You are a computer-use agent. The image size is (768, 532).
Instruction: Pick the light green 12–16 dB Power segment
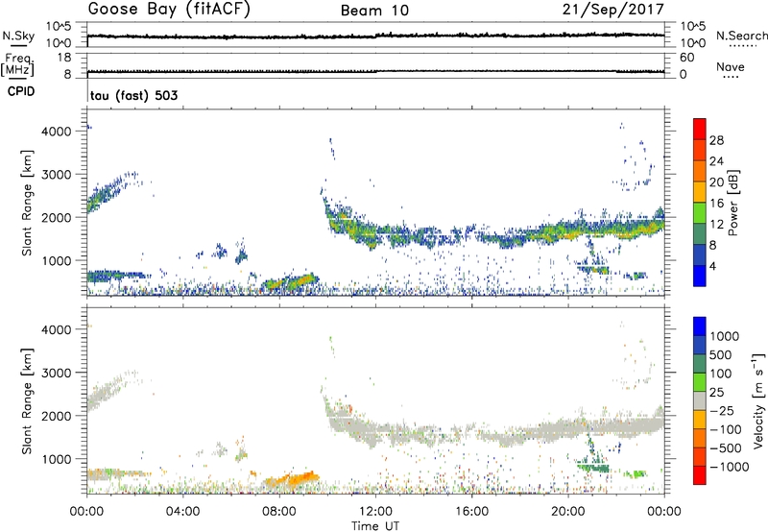(x=700, y=212)
